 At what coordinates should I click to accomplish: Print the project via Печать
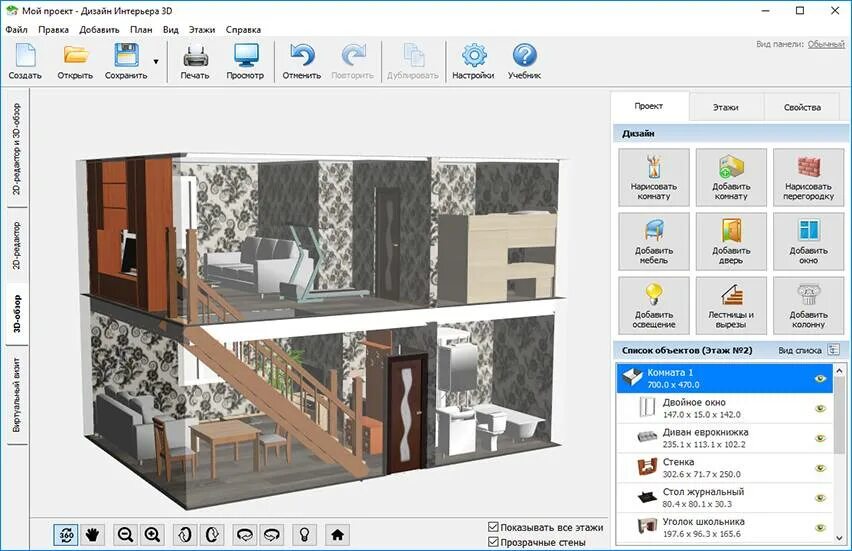pyautogui.click(x=195, y=61)
